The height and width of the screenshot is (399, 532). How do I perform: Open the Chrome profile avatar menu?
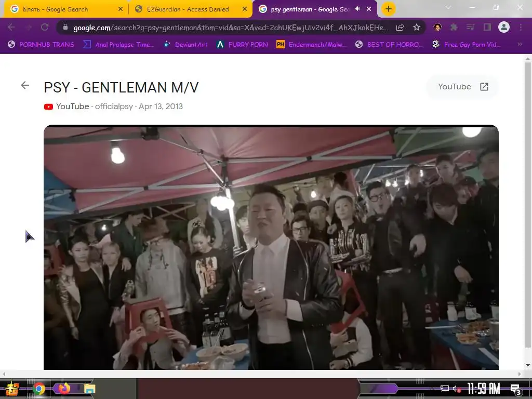pyautogui.click(x=504, y=27)
